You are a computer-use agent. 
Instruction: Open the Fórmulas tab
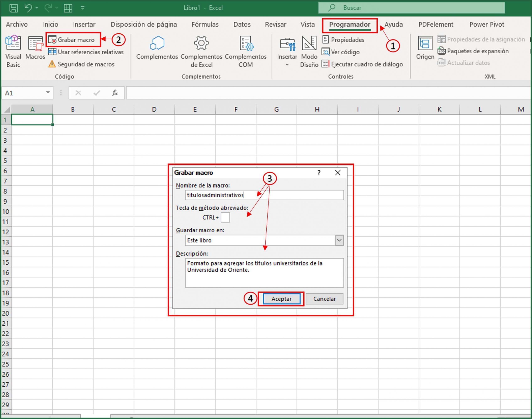pos(205,24)
